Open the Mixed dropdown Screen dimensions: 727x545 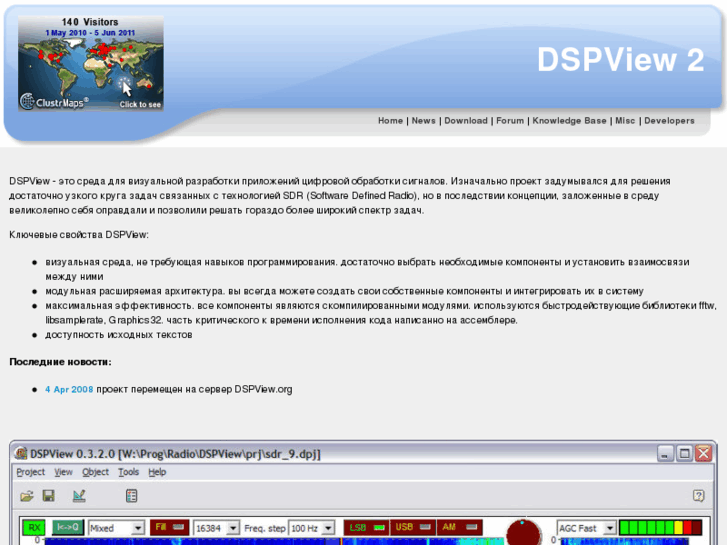[116, 528]
